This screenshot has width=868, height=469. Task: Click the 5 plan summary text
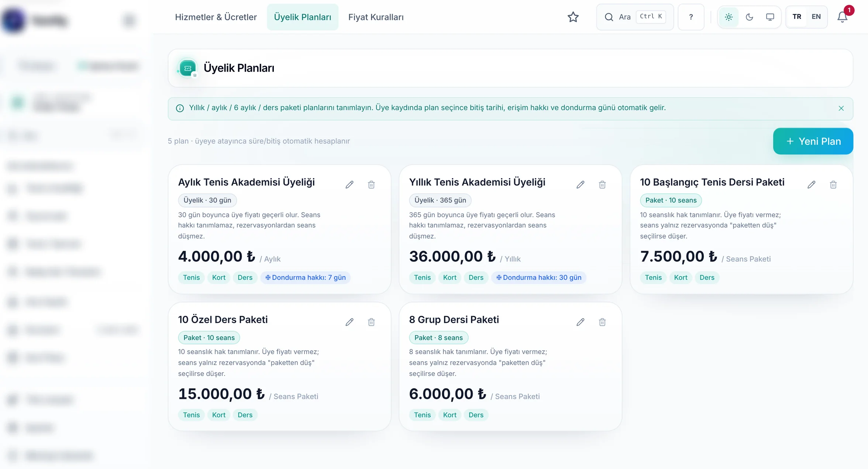tap(259, 141)
